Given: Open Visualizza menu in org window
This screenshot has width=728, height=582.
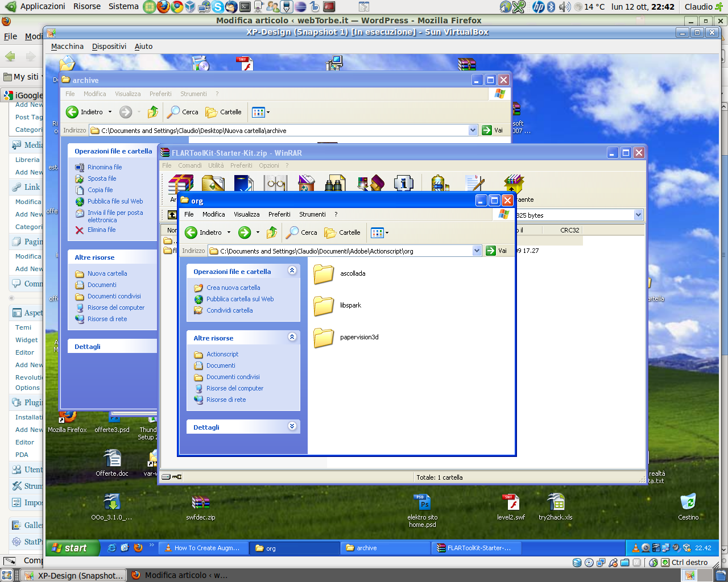Looking at the screenshot, I should [247, 214].
